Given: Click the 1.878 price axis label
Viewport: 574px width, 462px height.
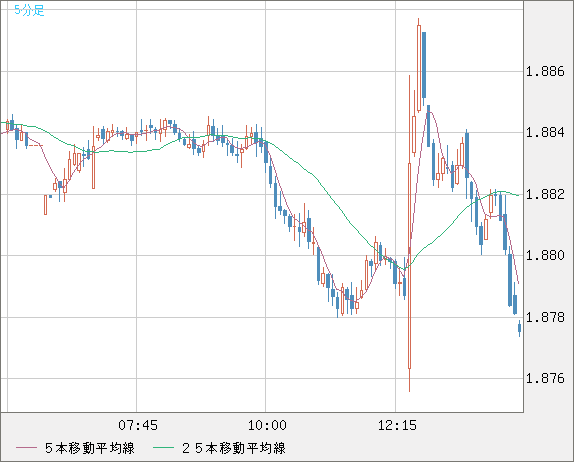Looking at the screenshot, I should [x=545, y=317].
